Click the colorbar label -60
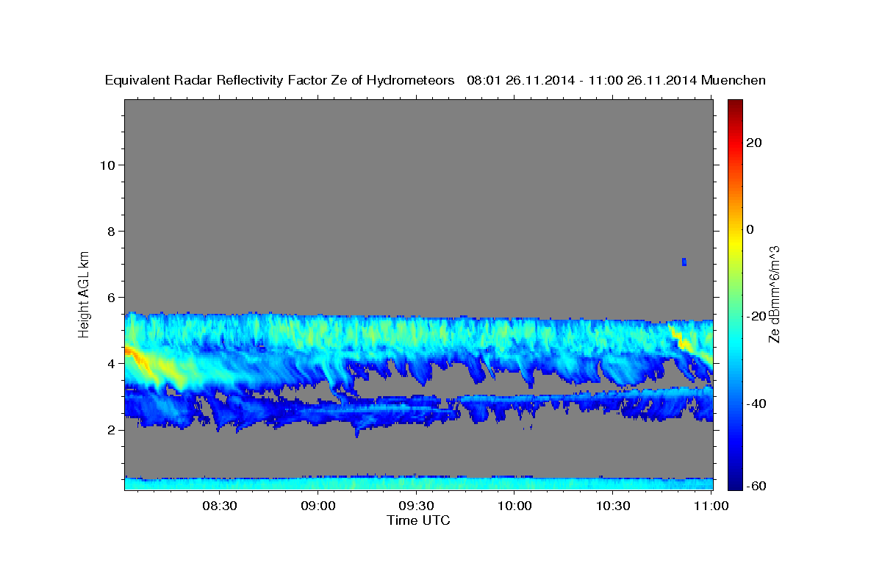The width and height of the screenshot is (882, 588). [757, 486]
